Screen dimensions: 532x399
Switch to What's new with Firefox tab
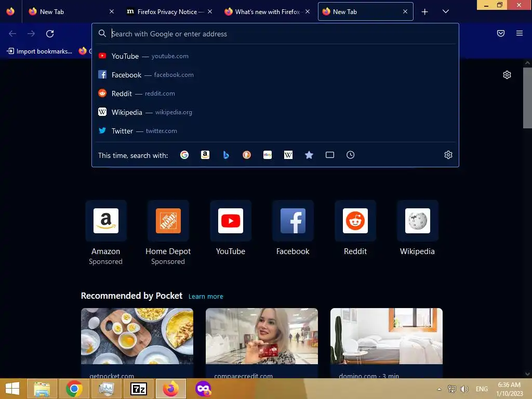268,12
